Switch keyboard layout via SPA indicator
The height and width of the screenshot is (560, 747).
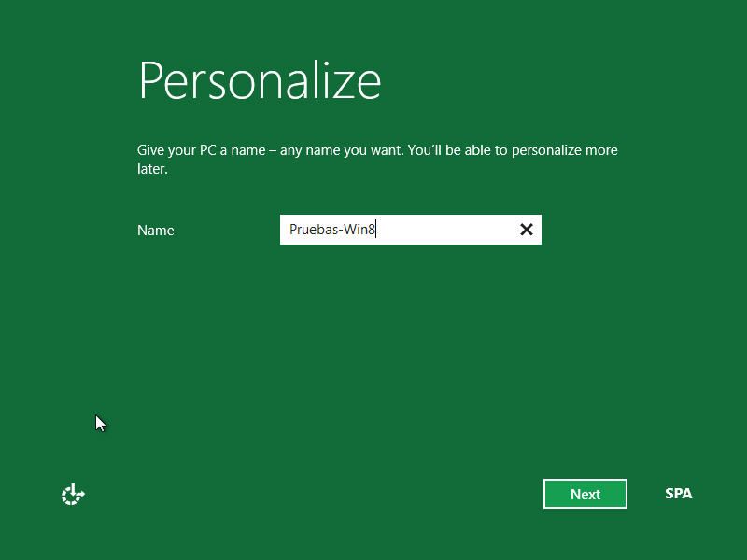pos(678,494)
